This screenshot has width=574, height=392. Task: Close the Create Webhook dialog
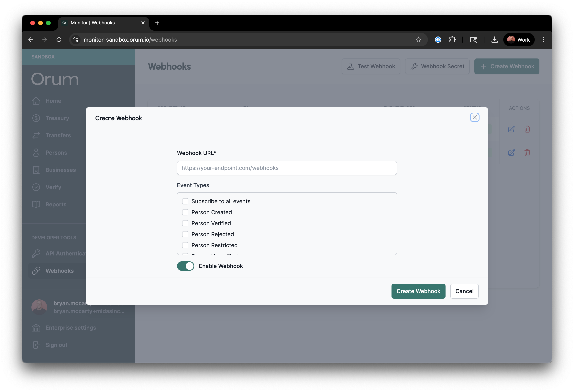(x=474, y=118)
